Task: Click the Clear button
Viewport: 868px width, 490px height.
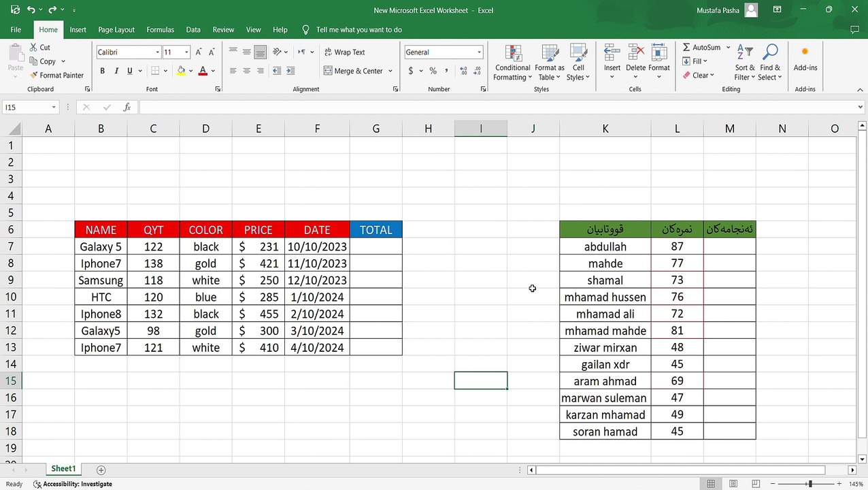Action: 697,76
